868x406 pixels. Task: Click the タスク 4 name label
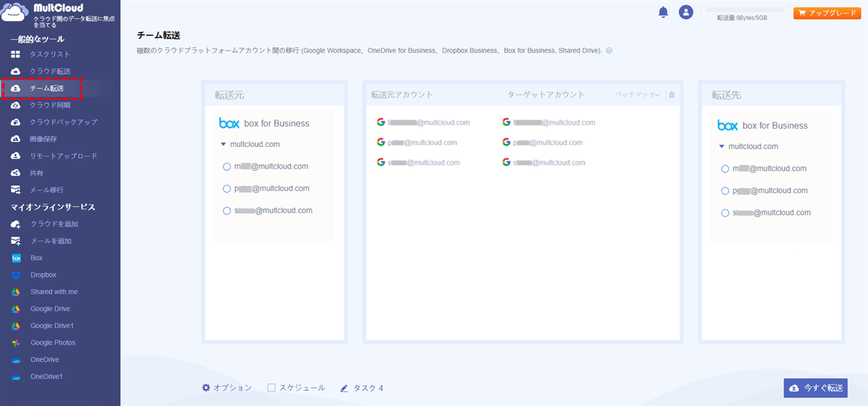click(368, 388)
